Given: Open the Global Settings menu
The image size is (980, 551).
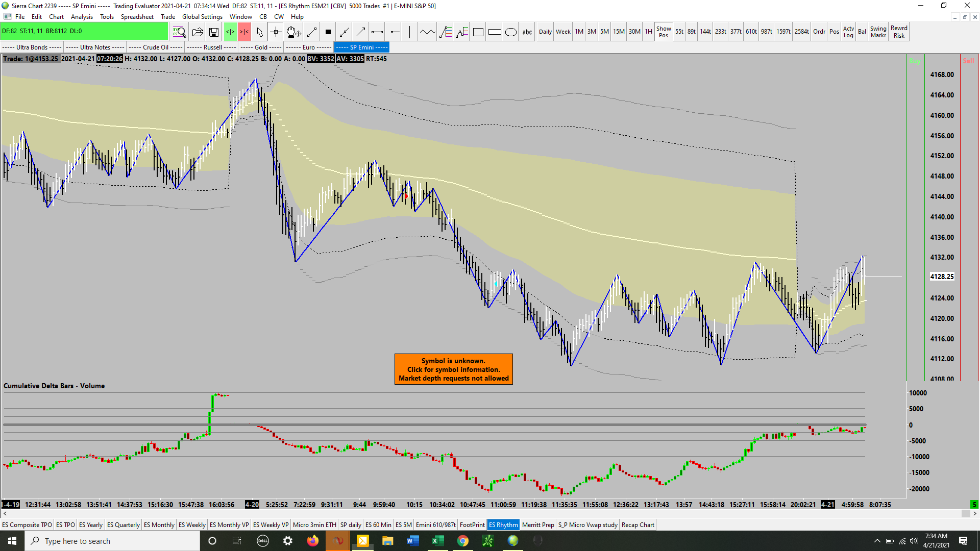Looking at the screenshot, I should point(202,17).
